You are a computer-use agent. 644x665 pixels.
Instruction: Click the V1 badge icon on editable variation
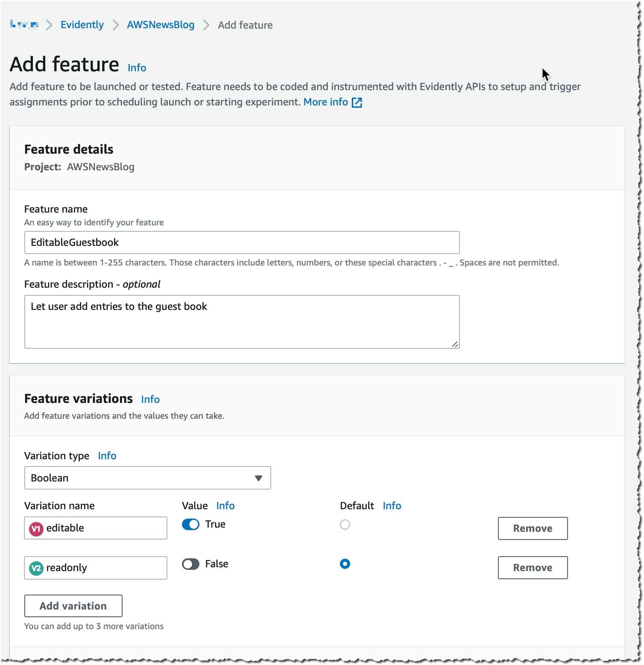36,529
